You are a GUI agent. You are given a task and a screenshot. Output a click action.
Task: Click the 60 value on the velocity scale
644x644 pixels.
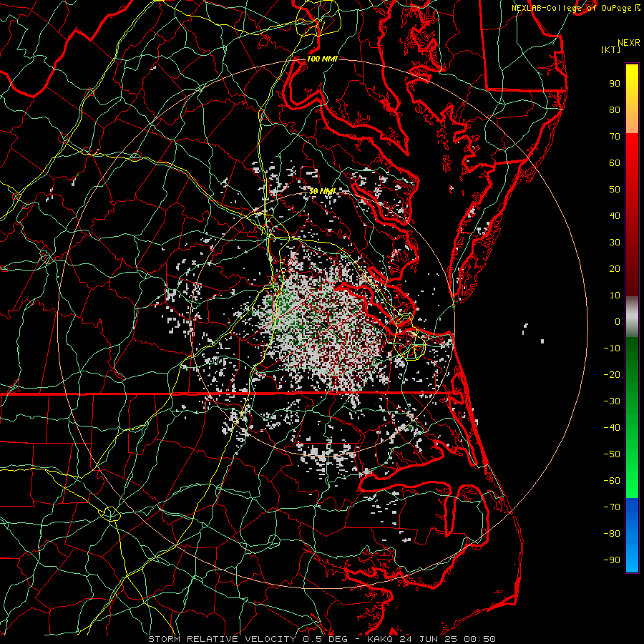tap(615, 163)
